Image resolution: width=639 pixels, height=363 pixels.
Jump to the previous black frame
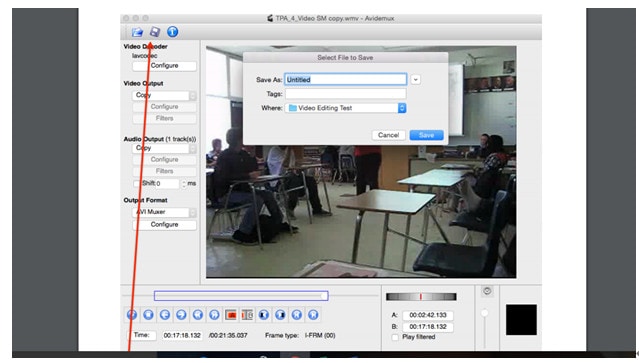click(264, 315)
